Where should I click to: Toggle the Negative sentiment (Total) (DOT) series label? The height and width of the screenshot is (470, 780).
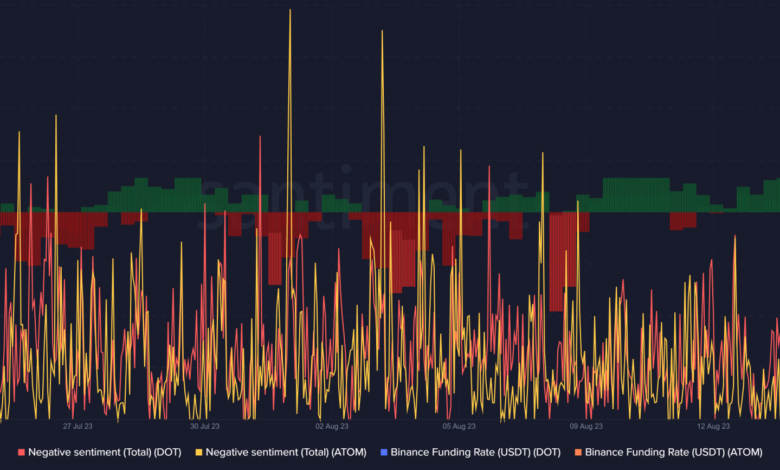[x=107, y=452]
